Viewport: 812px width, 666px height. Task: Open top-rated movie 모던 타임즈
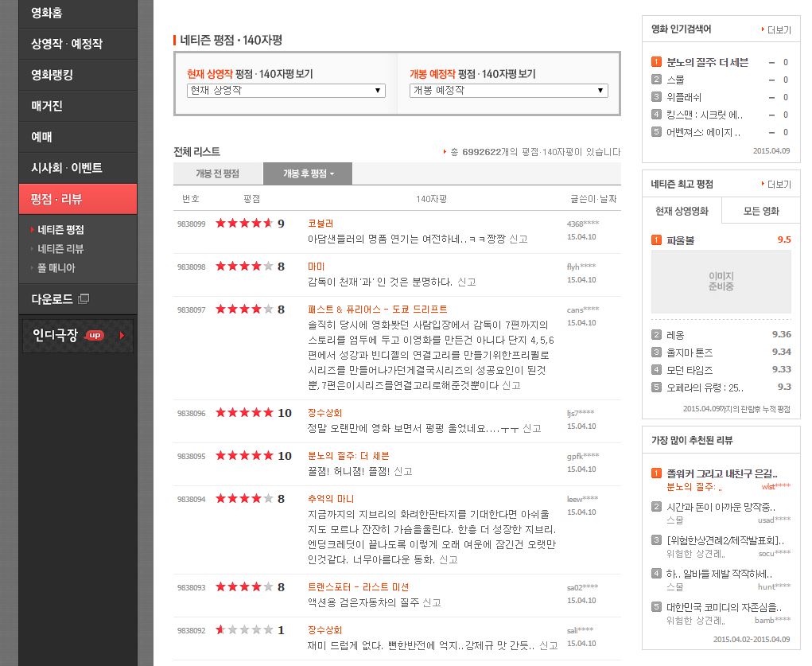coord(690,370)
